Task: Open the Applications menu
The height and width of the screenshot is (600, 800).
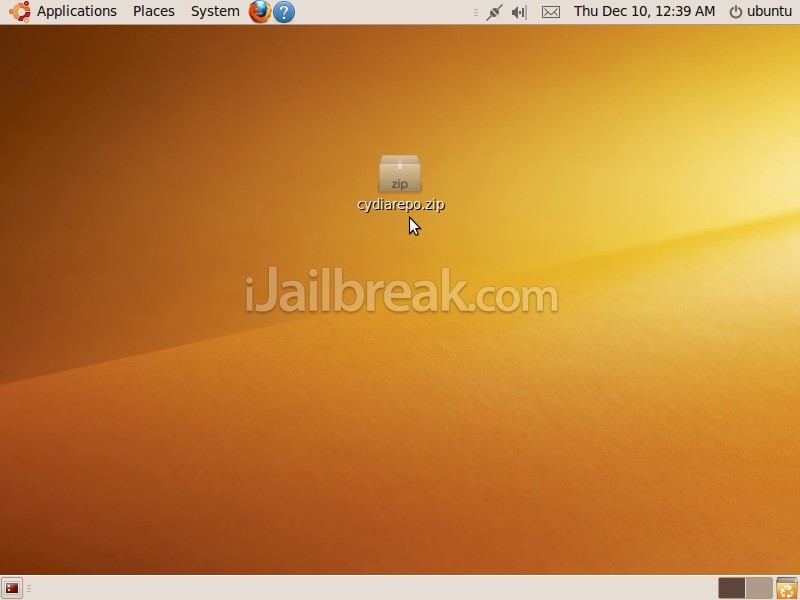Action: click(76, 12)
